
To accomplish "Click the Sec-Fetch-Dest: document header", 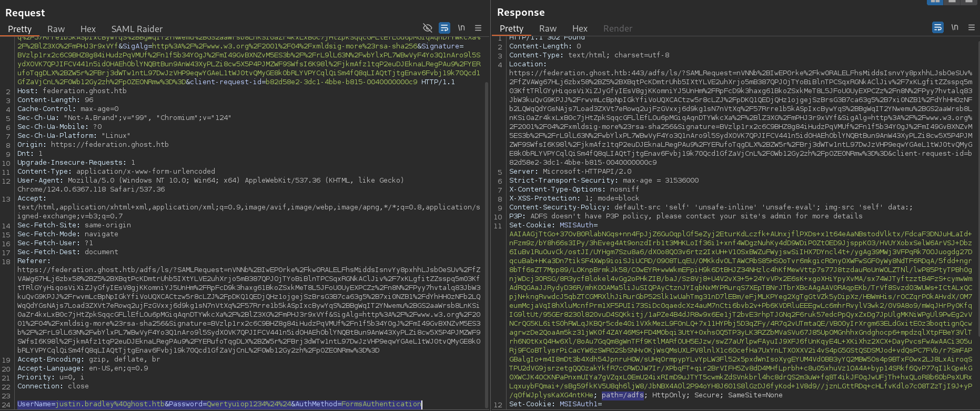I will click(x=68, y=252).
